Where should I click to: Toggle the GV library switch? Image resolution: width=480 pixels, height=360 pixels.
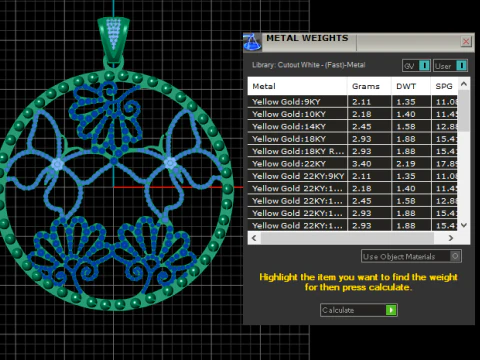pyautogui.click(x=416, y=66)
